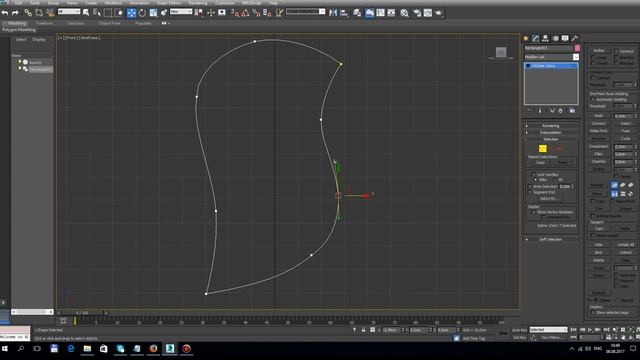Enable the Area Selection checkbox
Image resolution: width=640 pixels, height=360 pixels.
pyautogui.click(x=530, y=187)
